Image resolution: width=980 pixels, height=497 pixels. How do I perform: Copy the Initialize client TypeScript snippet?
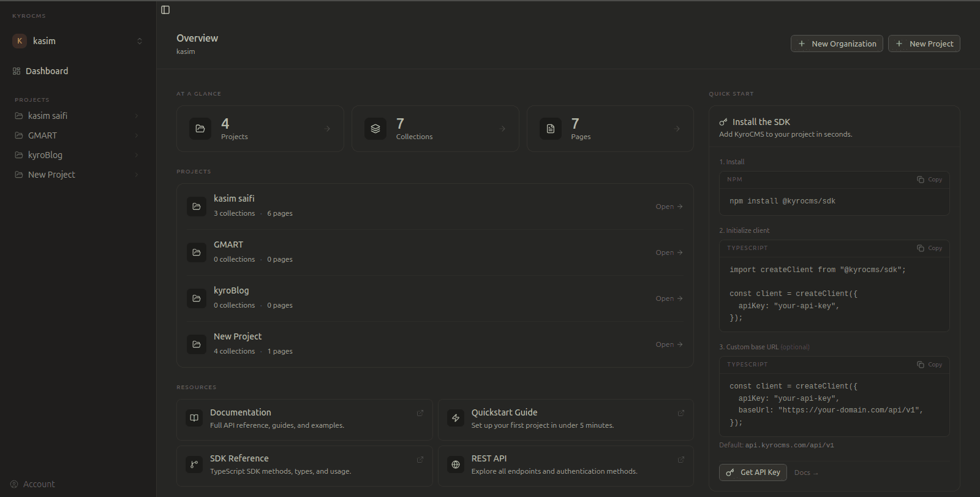coord(929,248)
